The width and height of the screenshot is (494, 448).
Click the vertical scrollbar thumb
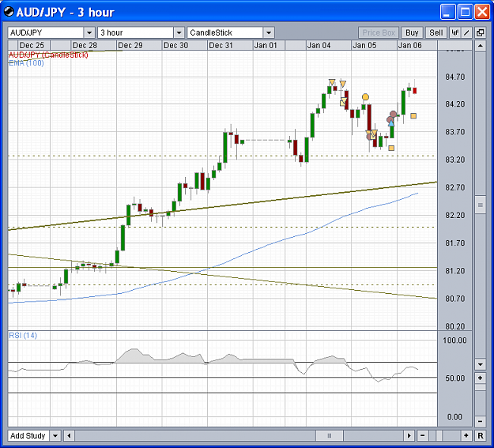pos(480,205)
